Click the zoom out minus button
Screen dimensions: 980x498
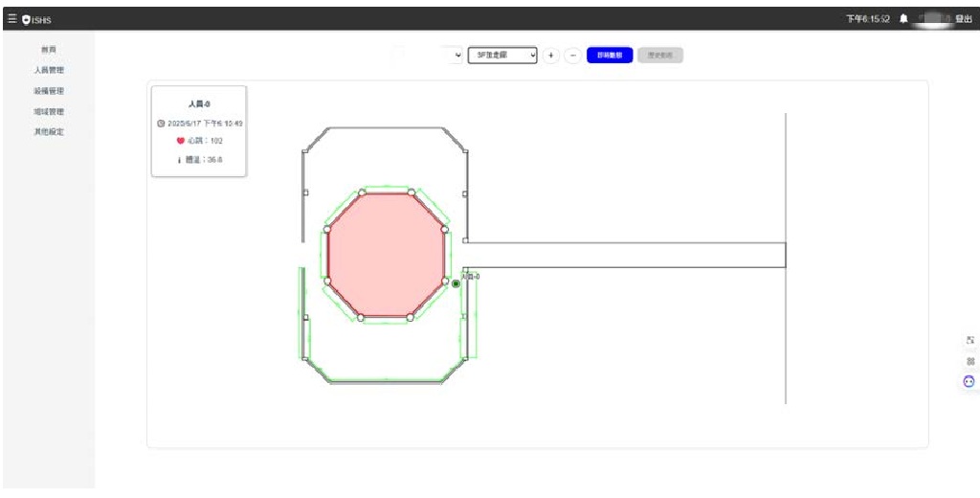[x=572, y=56]
